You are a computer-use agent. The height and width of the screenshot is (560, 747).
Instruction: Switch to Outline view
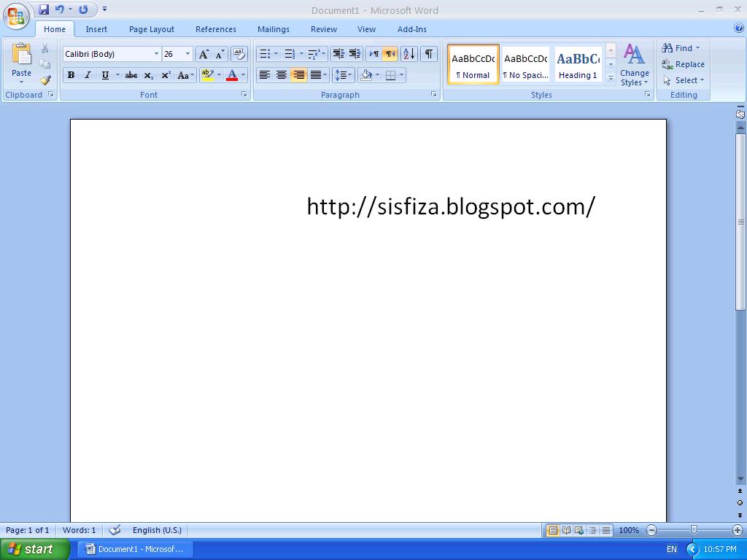(592, 530)
